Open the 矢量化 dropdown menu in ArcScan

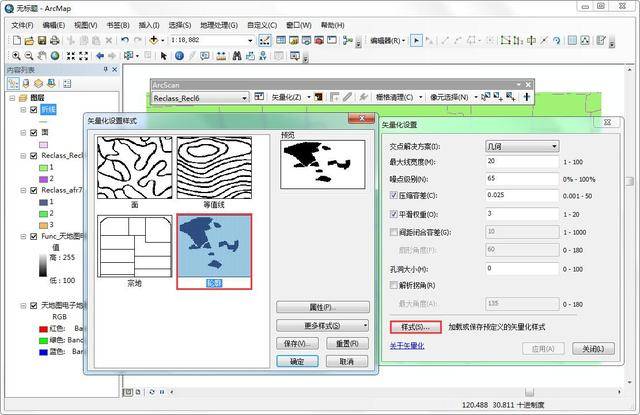coord(291,97)
